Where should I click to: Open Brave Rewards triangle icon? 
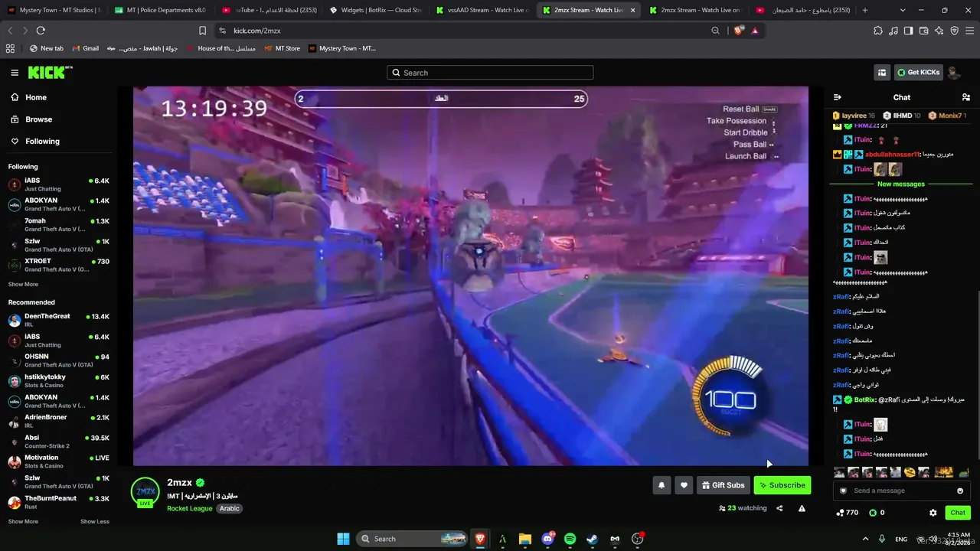pyautogui.click(x=755, y=31)
